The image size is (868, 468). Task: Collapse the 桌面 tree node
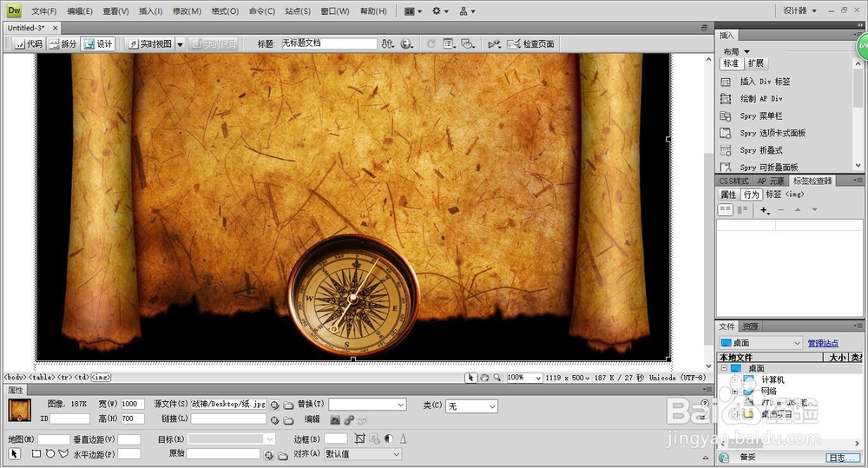pos(724,368)
